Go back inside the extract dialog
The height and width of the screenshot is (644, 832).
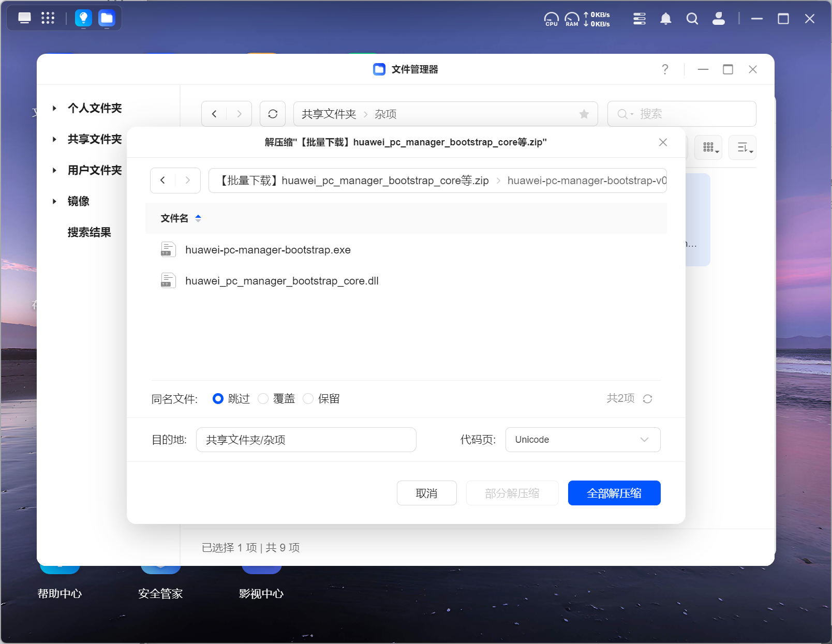(162, 180)
